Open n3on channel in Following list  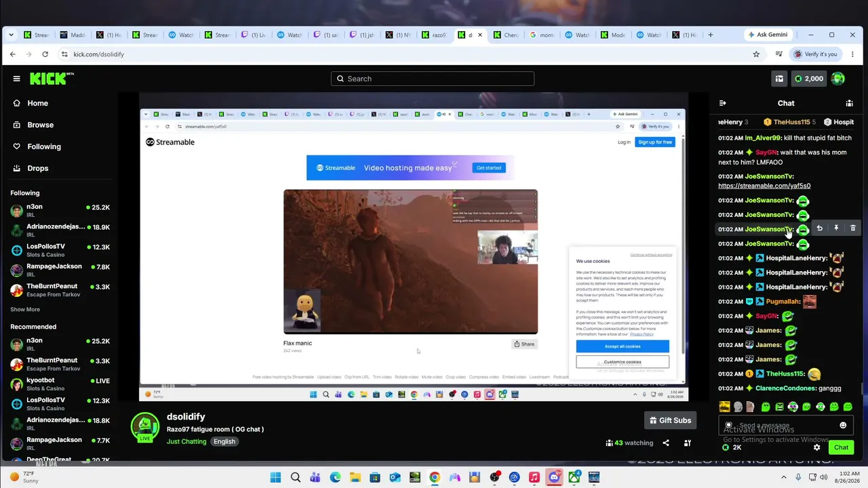[60, 211]
